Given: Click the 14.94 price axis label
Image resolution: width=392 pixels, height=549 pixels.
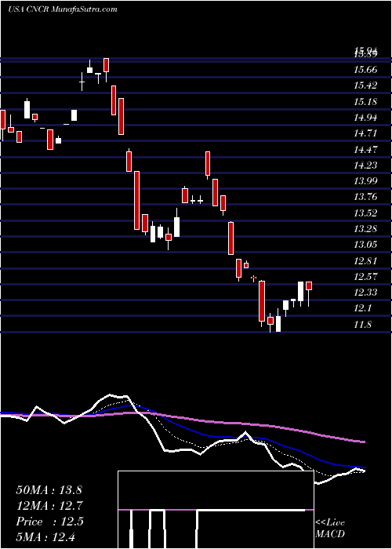Looking at the screenshot, I should [365, 118].
